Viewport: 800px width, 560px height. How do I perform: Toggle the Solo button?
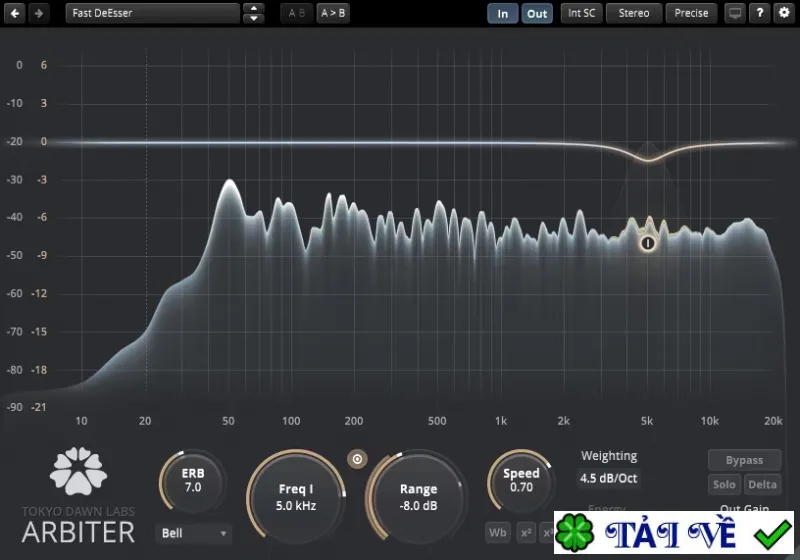[724, 485]
